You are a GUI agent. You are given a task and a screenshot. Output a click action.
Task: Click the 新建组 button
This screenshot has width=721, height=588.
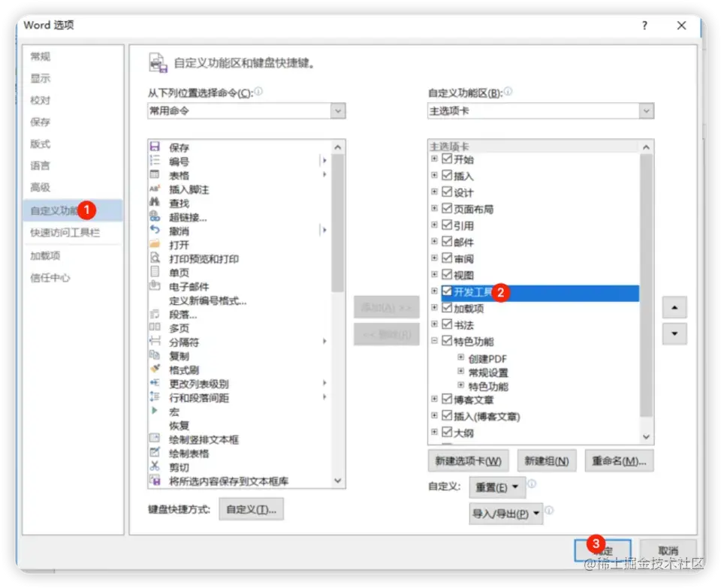(x=547, y=460)
